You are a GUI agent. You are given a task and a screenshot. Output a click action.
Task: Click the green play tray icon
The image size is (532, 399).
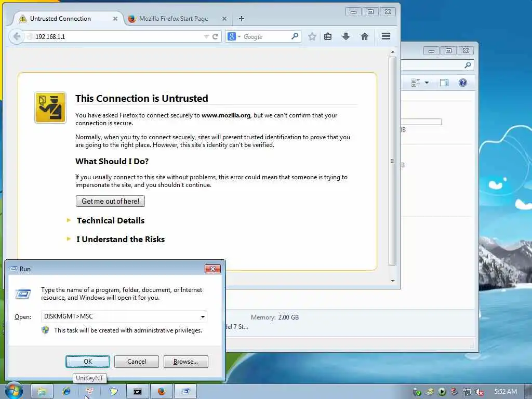[442, 392]
